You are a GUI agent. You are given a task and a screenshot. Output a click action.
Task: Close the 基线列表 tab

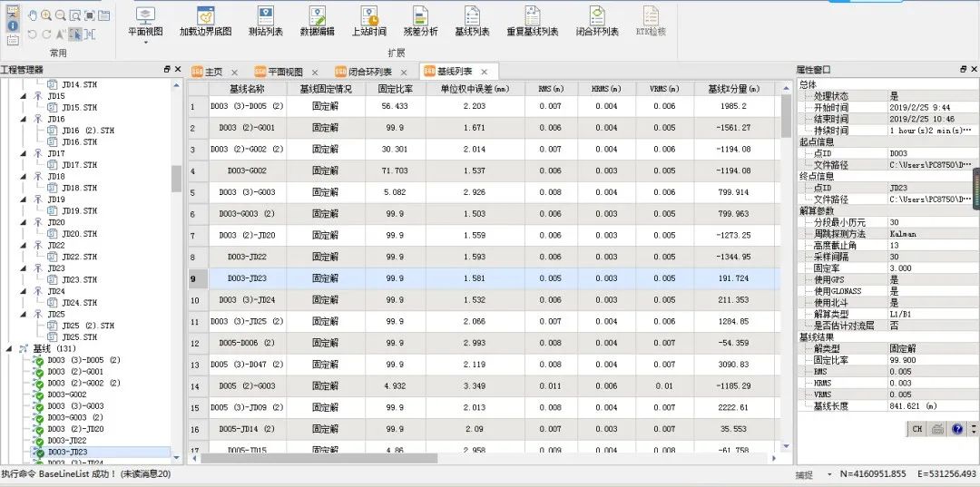click(x=484, y=72)
